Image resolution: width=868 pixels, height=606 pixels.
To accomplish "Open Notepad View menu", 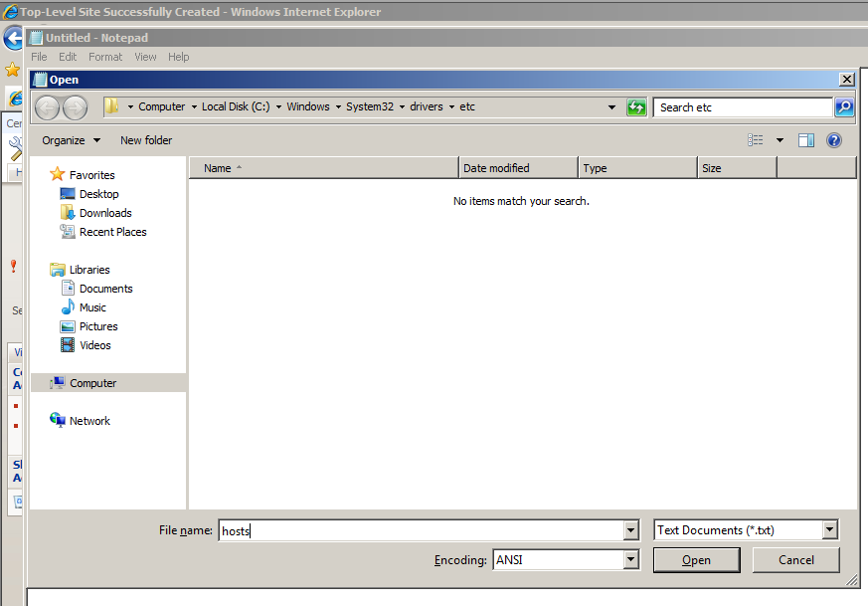I will [145, 57].
